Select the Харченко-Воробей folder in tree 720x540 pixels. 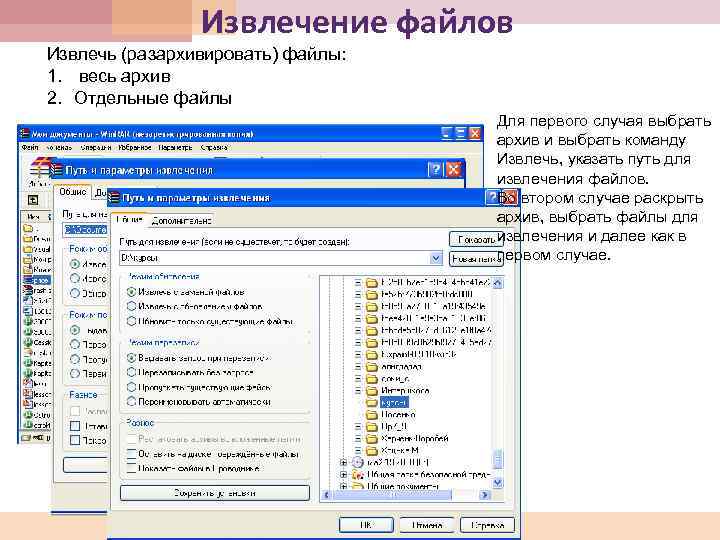[x=415, y=439]
